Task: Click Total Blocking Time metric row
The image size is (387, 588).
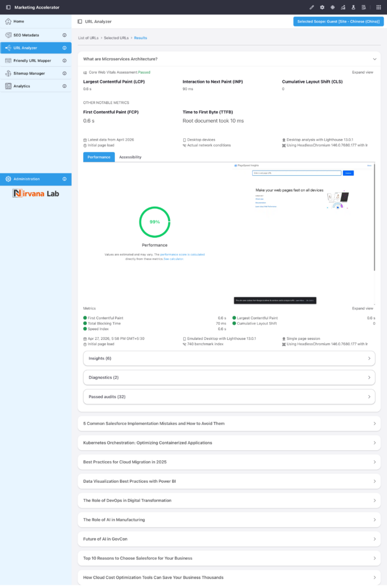Action: tap(154, 323)
